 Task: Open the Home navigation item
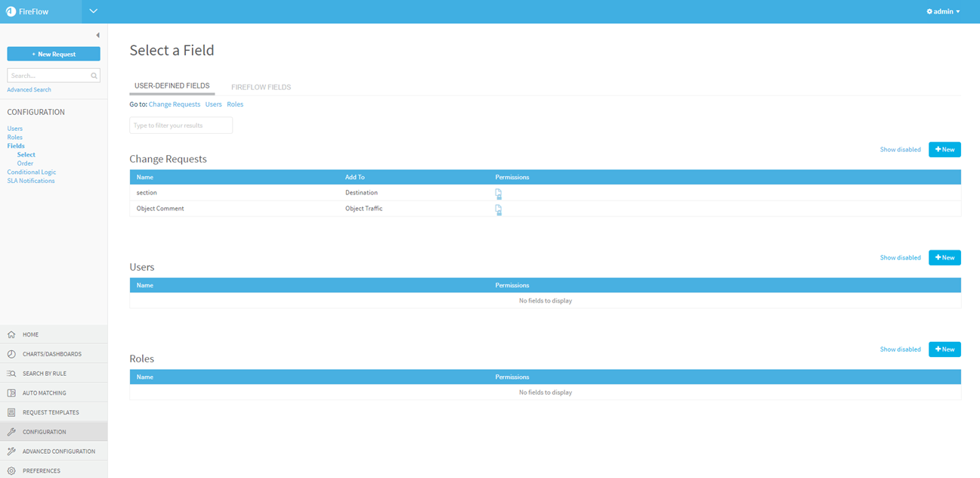coord(30,334)
